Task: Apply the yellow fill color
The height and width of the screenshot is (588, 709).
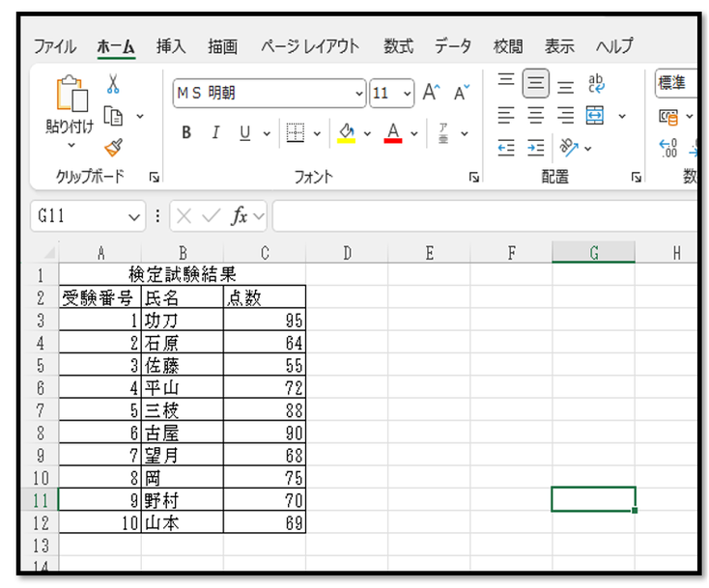Action: 347,133
